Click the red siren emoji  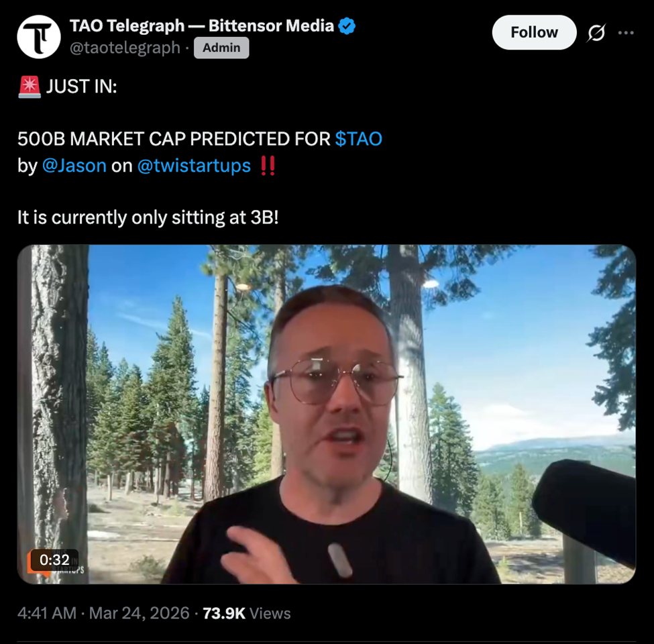pyautogui.click(x=30, y=87)
